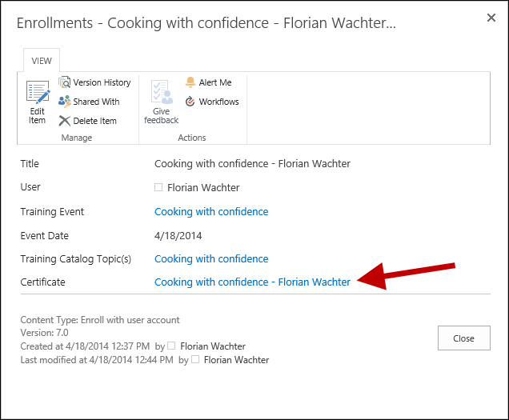Click the Delete Item label text
509x420 pixels.
coord(94,121)
